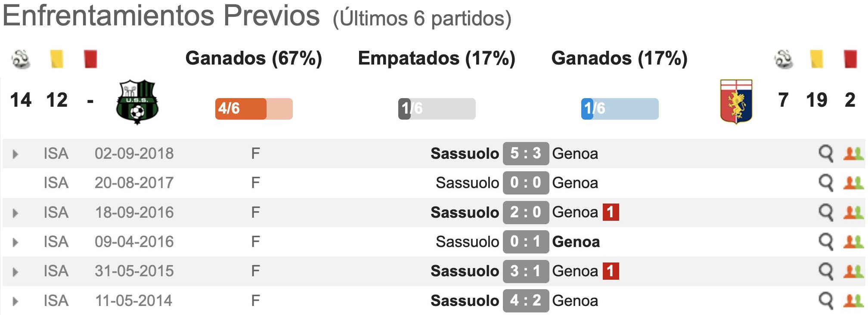Open magnifier for the 02-09-2018 match
The height and width of the screenshot is (315, 868).
[826, 154]
